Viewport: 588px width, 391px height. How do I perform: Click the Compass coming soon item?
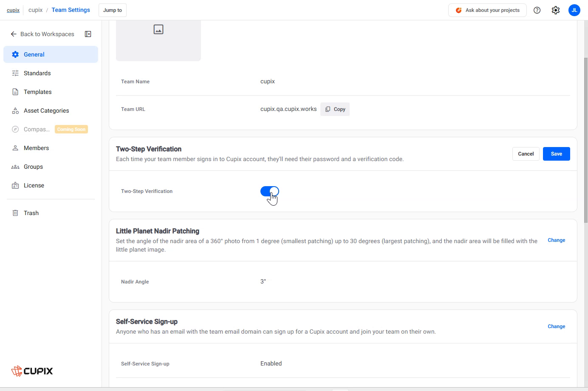click(51, 129)
